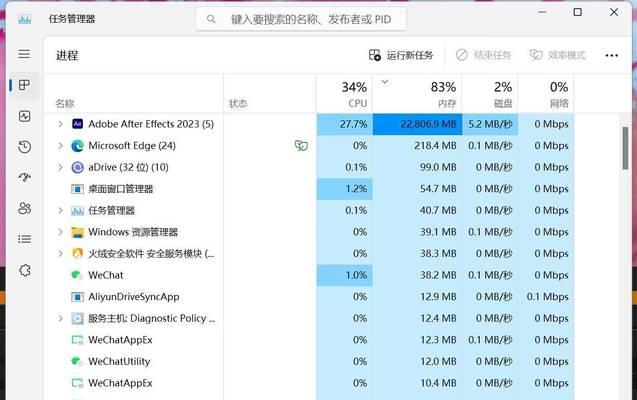This screenshot has width=637, height=400.
Task: Open the hamburger navigation menu
Action: coord(24,54)
